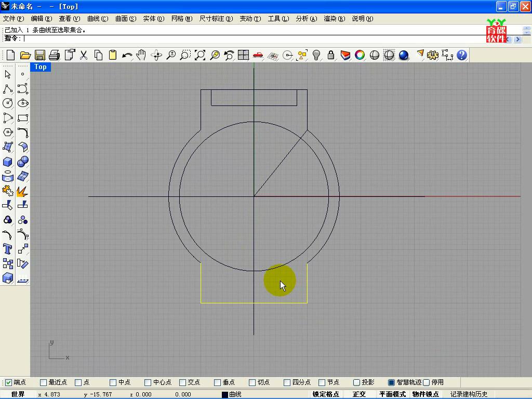Viewport: 532px width, 399px height.
Task: Click the padlock Lock objects icon
Action: pyautogui.click(x=331, y=55)
